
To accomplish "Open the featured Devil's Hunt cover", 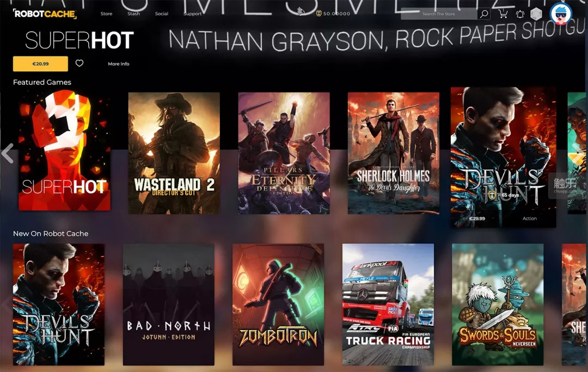I will click(x=503, y=157).
